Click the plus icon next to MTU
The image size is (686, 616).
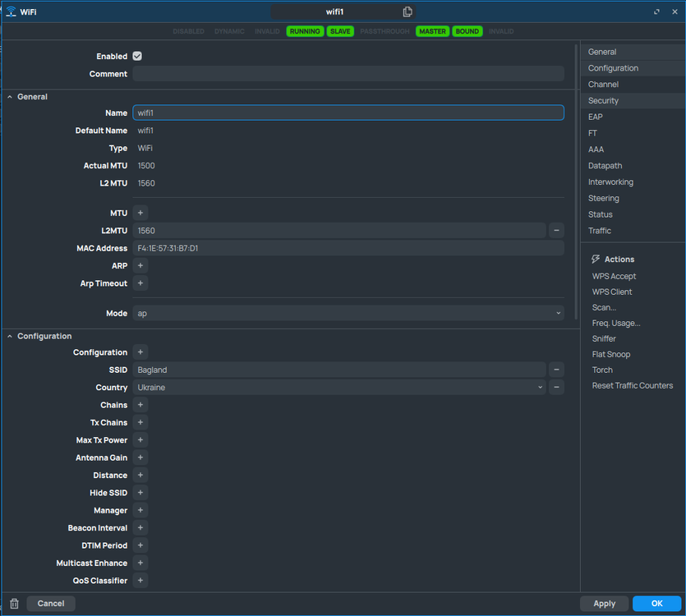click(140, 214)
